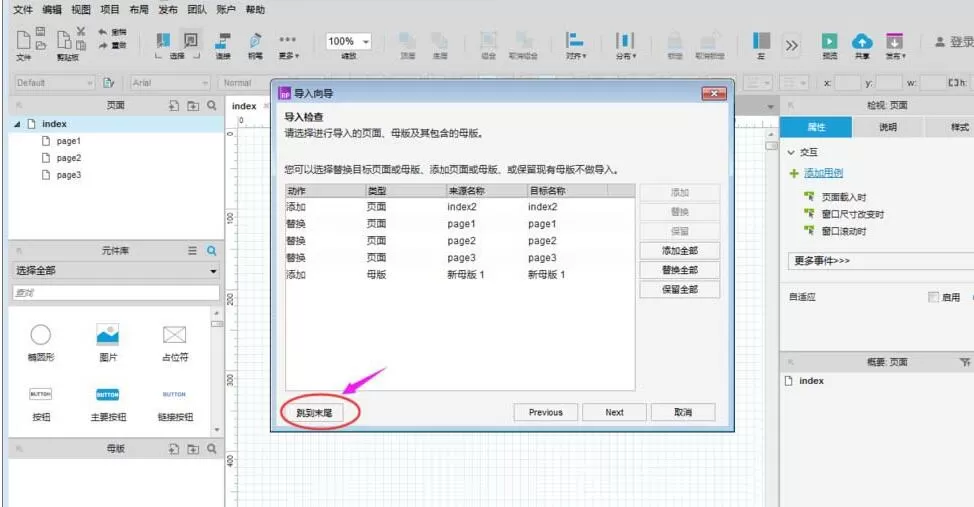The image size is (974, 507).
Task: Expand more toolbar items double chevron
Action: [x=791, y=45]
